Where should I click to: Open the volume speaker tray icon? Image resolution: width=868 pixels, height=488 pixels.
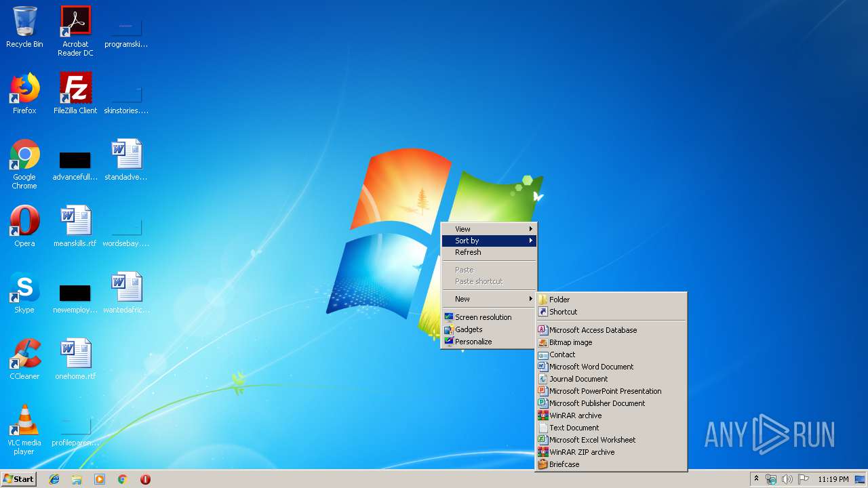pos(787,479)
